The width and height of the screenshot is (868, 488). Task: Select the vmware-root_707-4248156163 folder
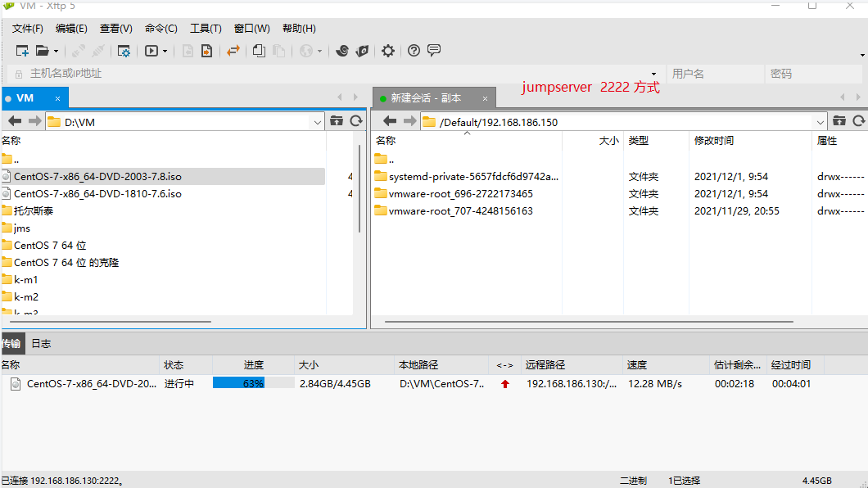(454, 210)
